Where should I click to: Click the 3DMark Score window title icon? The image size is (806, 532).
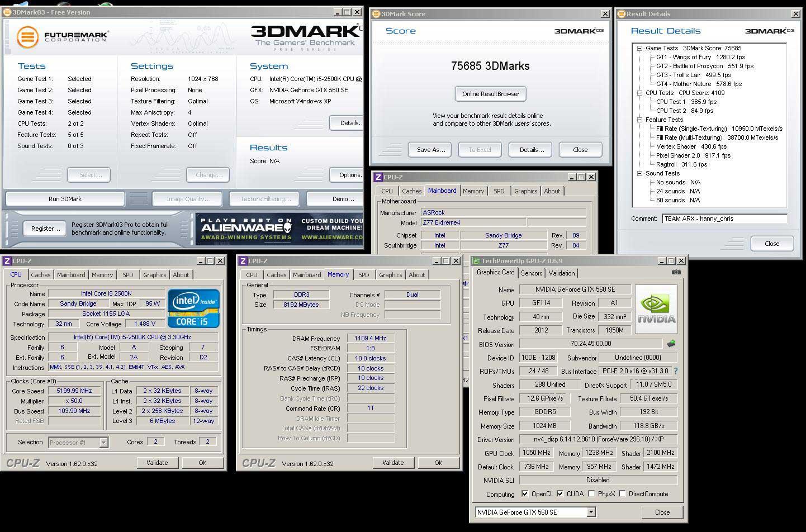pyautogui.click(x=376, y=14)
